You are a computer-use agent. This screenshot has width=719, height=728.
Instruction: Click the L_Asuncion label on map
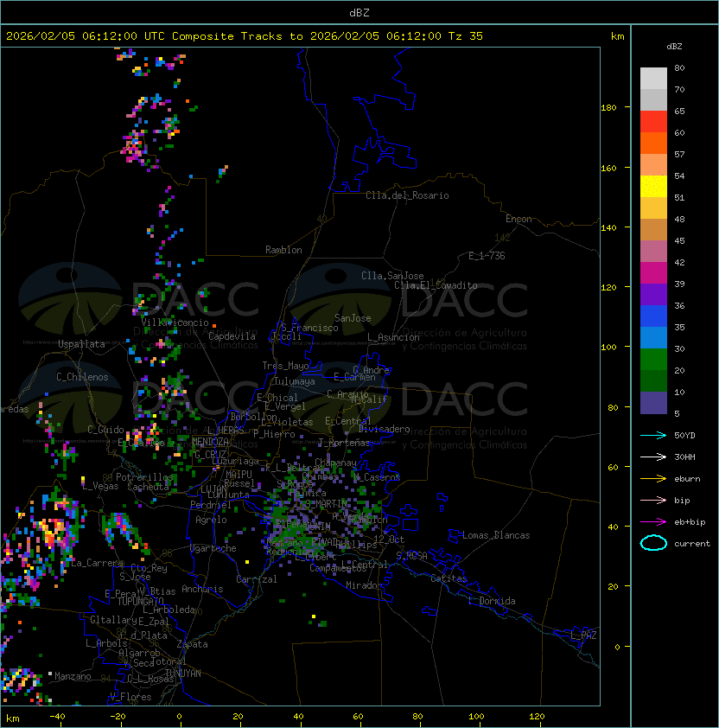[x=393, y=337]
